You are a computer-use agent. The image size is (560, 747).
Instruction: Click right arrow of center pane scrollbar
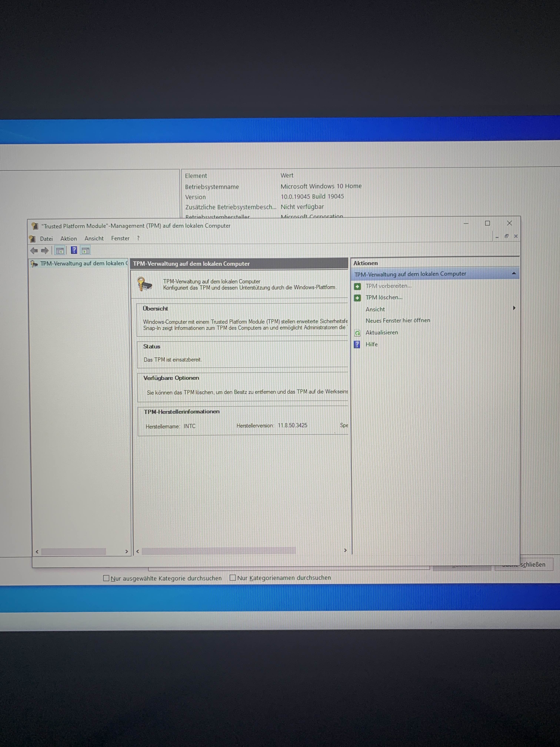[345, 550]
